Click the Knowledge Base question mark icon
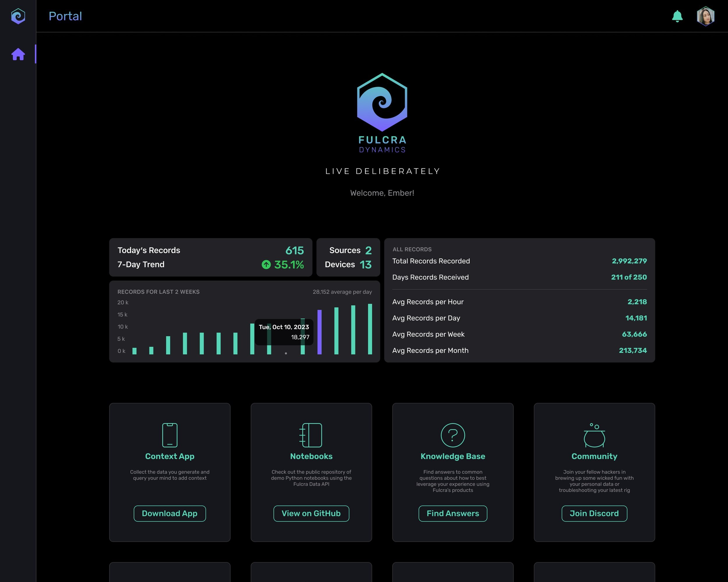Screen dimensions: 728x582 453,435
